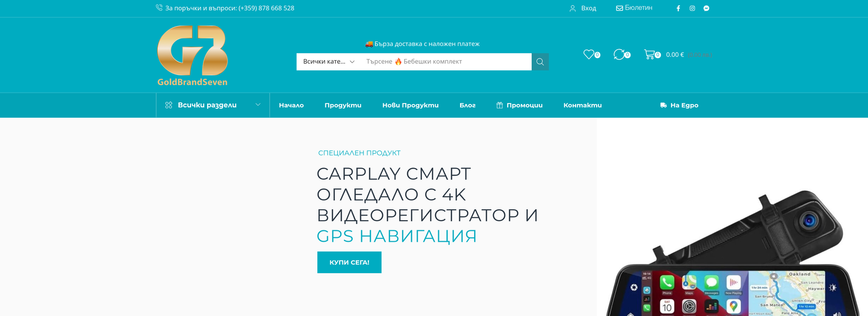Image resolution: width=868 pixels, height=316 pixels.
Task: Click the CarPlay mirror product image
Action: pyautogui.click(x=732, y=254)
